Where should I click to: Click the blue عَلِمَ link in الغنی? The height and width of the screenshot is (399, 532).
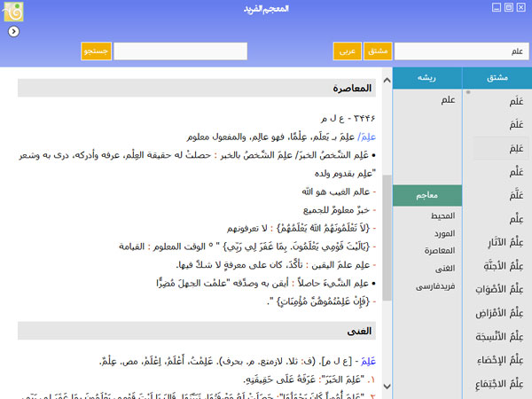(x=368, y=362)
